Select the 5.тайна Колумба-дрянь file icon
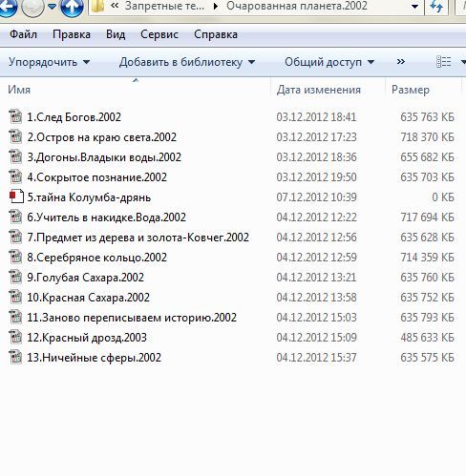 (16, 197)
